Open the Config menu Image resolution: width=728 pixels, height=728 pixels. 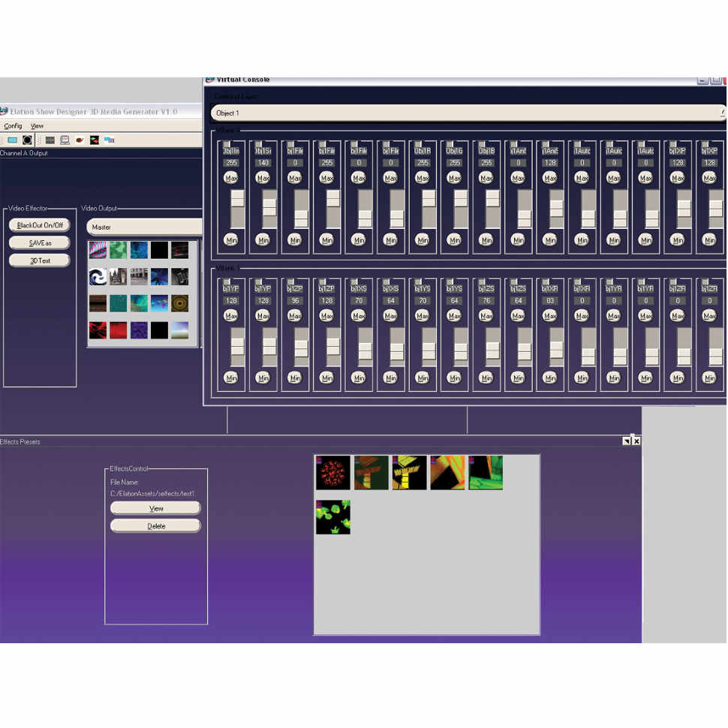[x=13, y=125]
